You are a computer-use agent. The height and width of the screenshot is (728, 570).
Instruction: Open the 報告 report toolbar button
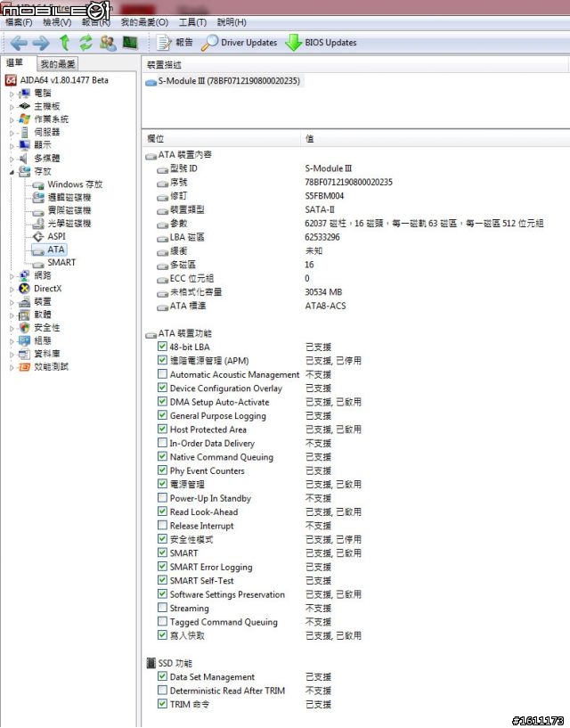coord(174,43)
